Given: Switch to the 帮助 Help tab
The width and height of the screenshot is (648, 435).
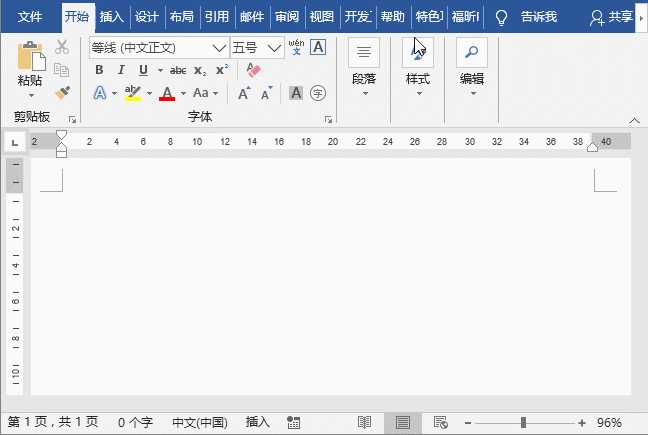Looking at the screenshot, I should click(x=393, y=17).
